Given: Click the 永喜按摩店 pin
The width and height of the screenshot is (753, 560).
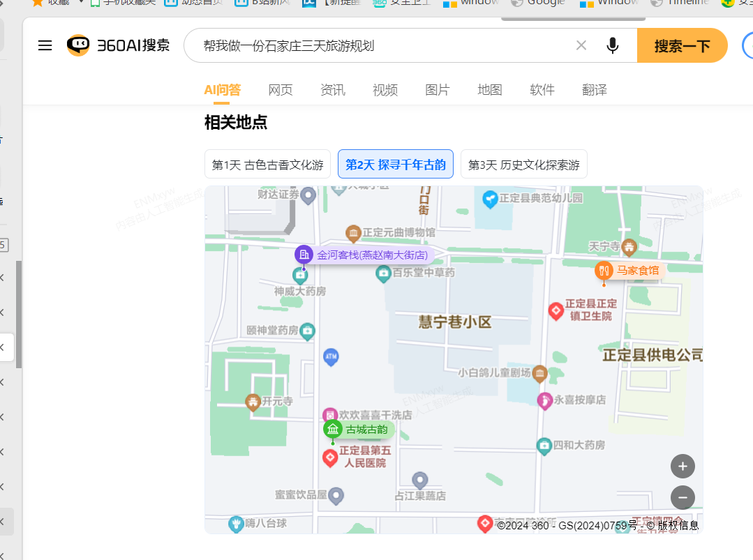Looking at the screenshot, I should (544, 401).
